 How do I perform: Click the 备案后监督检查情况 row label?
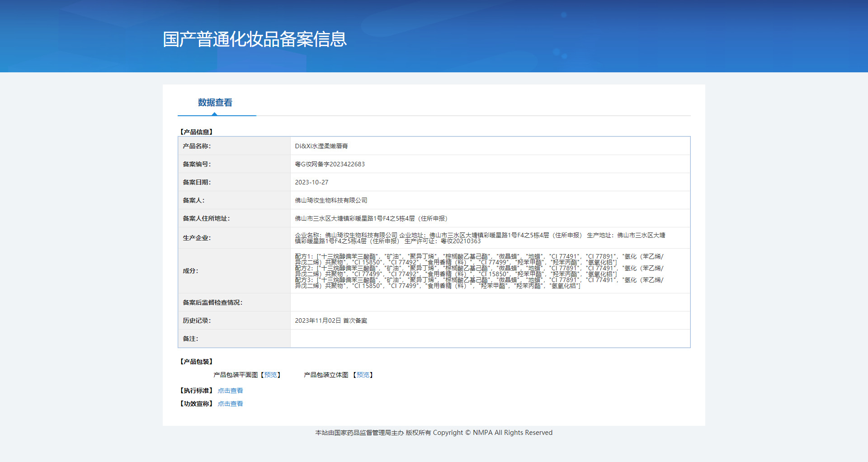pos(212,302)
